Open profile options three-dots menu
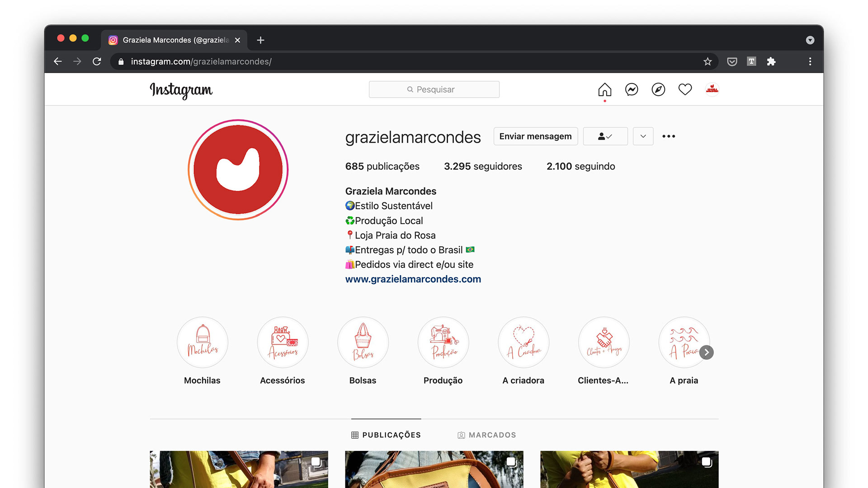 pyautogui.click(x=669, y=136)
